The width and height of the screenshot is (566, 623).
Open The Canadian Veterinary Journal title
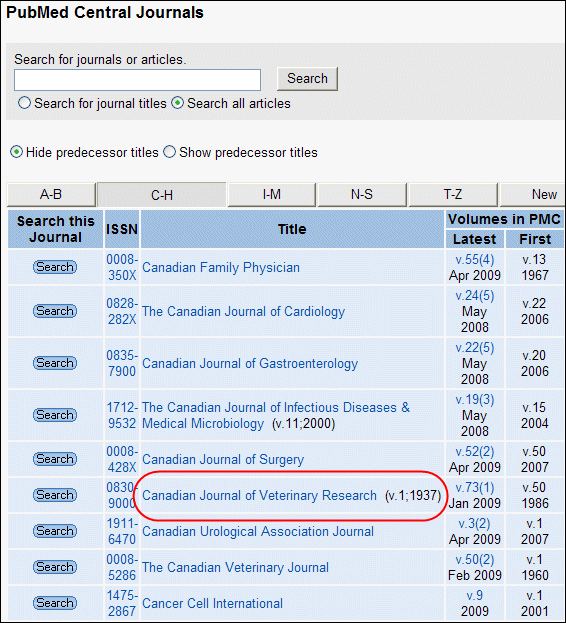(x=235, y=567)
